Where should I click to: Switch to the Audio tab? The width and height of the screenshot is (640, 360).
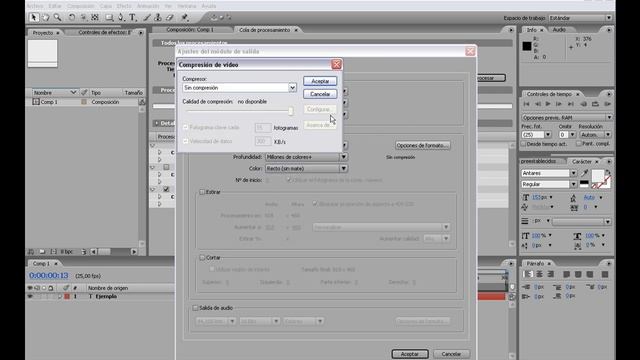tap(559, 30)
